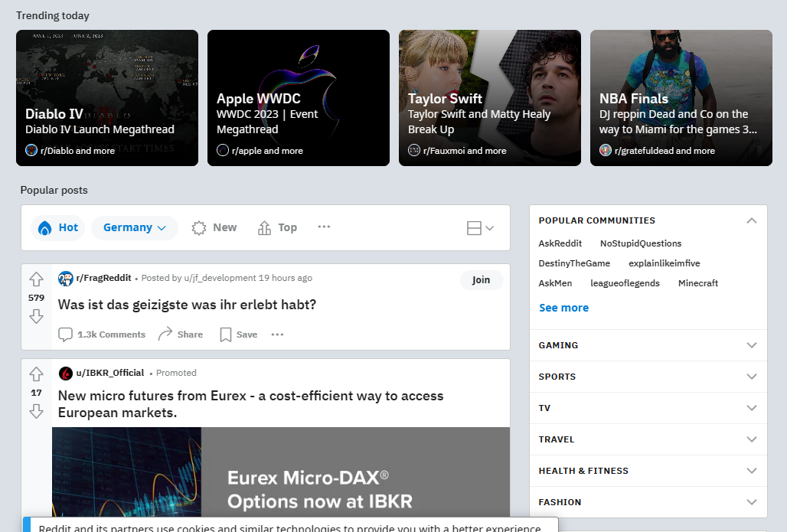
Task: Downvote the FragReddit post
Action: tap(36, 316)
